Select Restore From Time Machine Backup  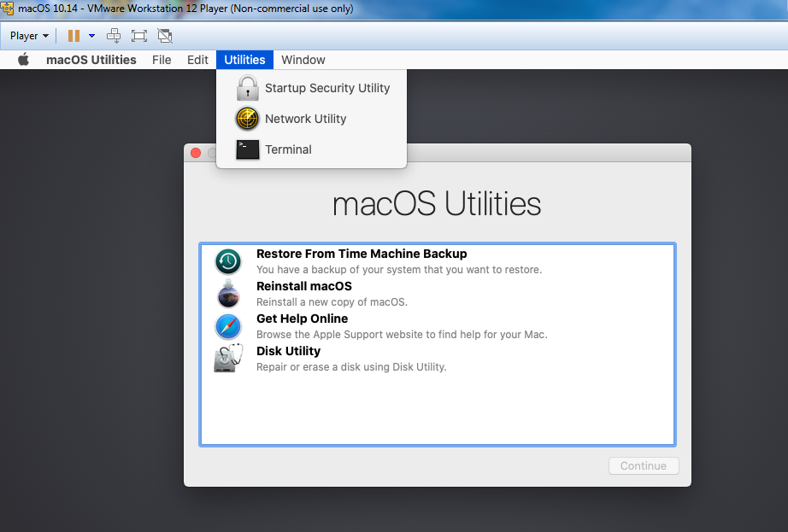[438, 261]
